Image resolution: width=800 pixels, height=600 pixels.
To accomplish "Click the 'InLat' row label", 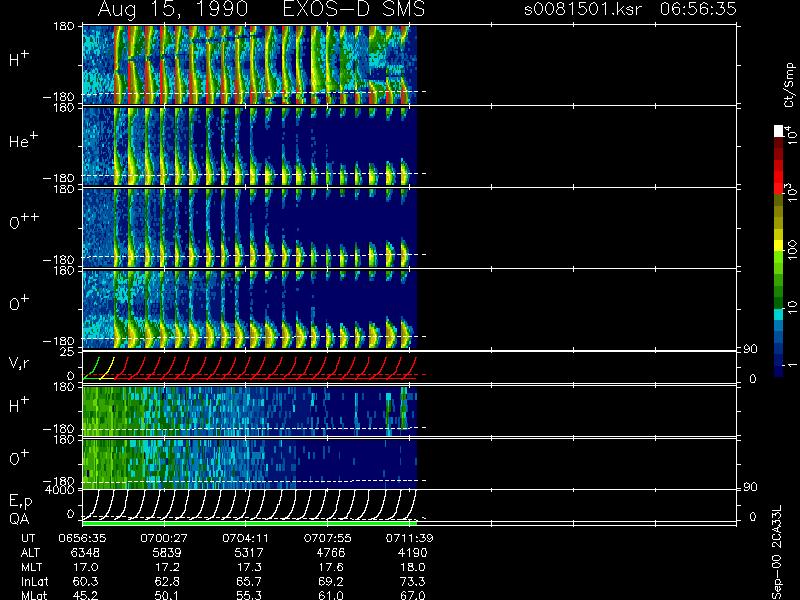I will pos(33,581).
